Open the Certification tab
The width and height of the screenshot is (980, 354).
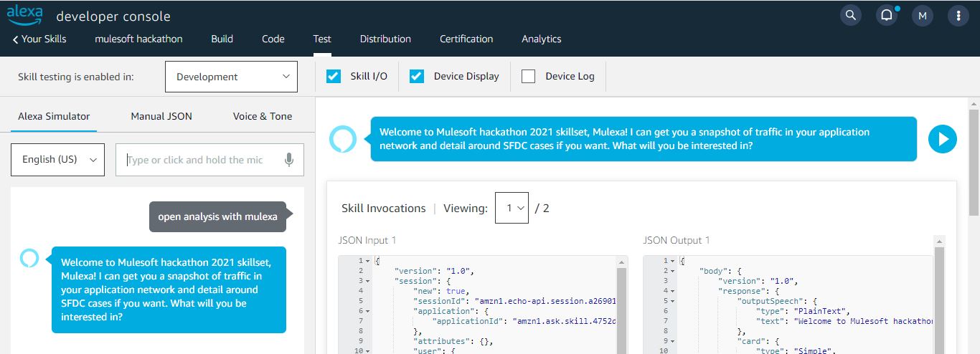466,39
